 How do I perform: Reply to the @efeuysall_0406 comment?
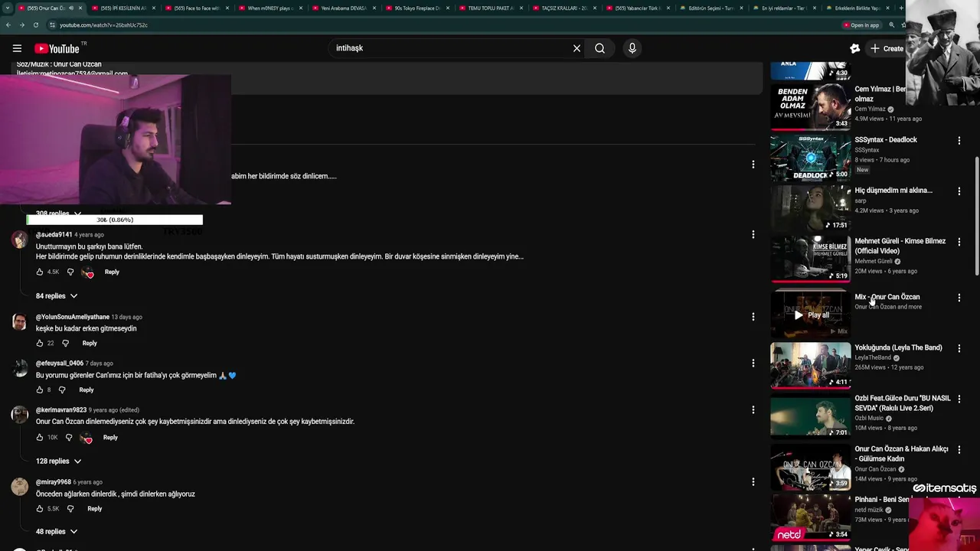[x=87, y=390]
